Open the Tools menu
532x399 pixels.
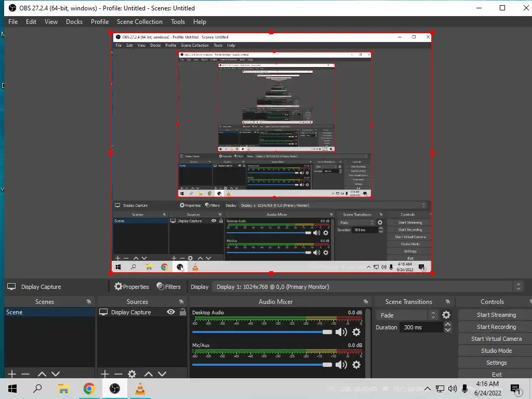[x=178, y=22]
